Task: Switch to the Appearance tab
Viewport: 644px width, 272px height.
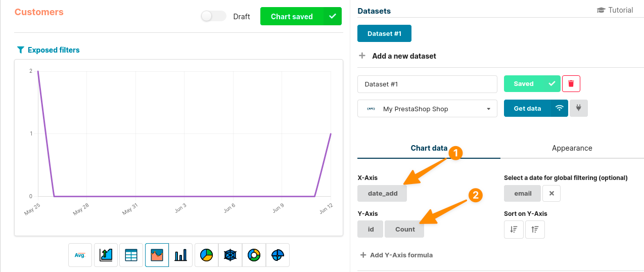Action: coord(572,148)
